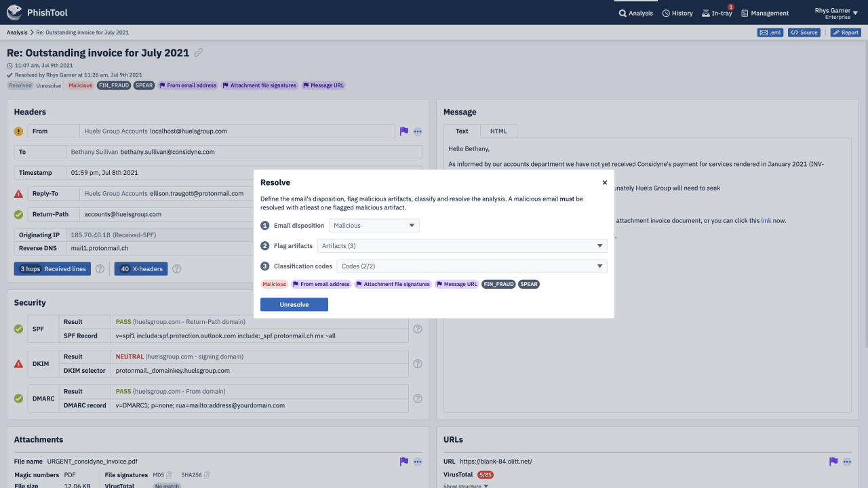Click the From email address tag under title
The image size is (868, 488).
[x=187, y=85]
